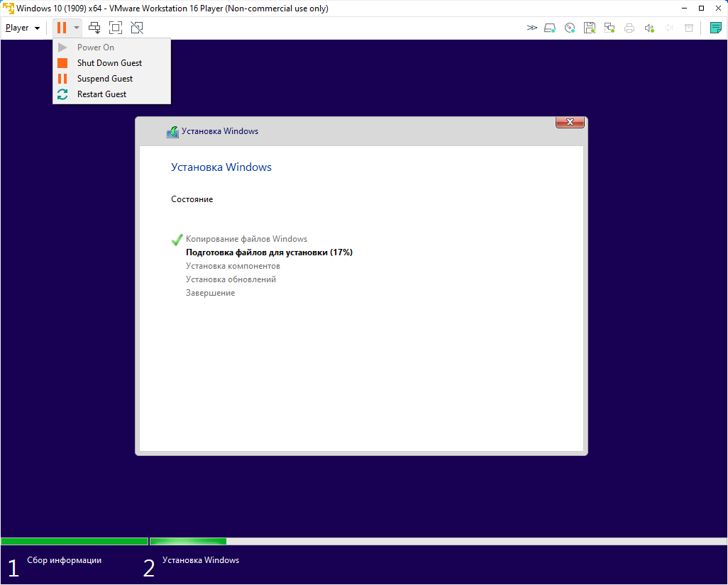The image size is (728, 585).
Task: Open the CD/DVD drive device icon
Action: pos(570,28)
